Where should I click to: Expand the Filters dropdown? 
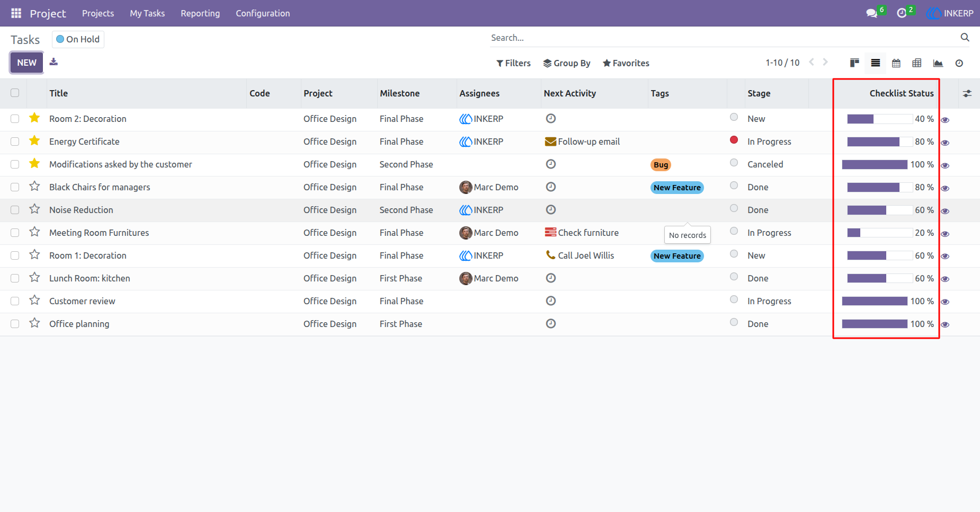click(513, 63)
